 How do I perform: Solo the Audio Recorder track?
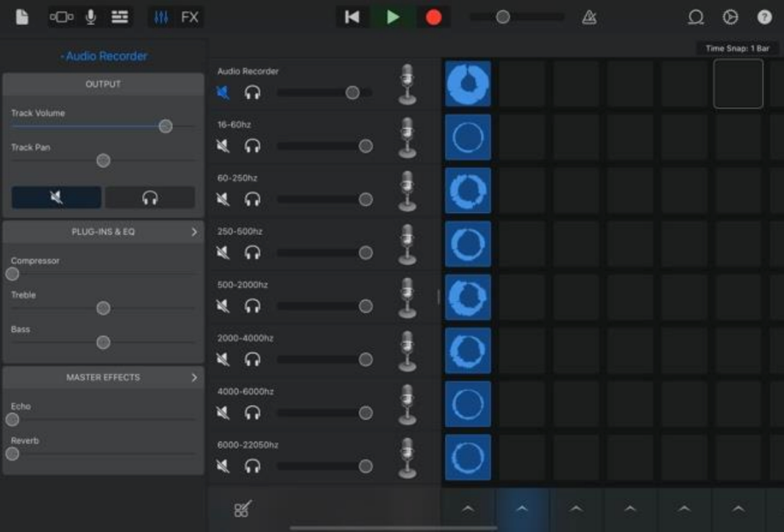(252, 93)
